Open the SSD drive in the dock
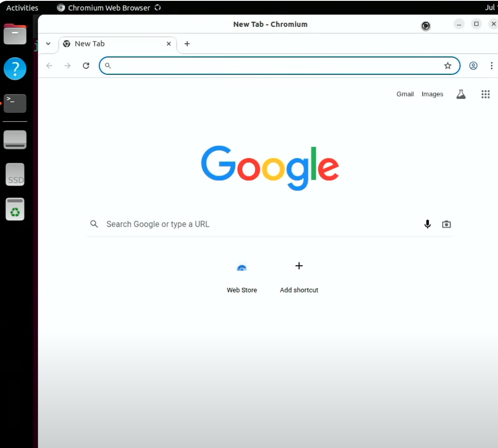This screenshot has width=498, height=448. (15, 174)
